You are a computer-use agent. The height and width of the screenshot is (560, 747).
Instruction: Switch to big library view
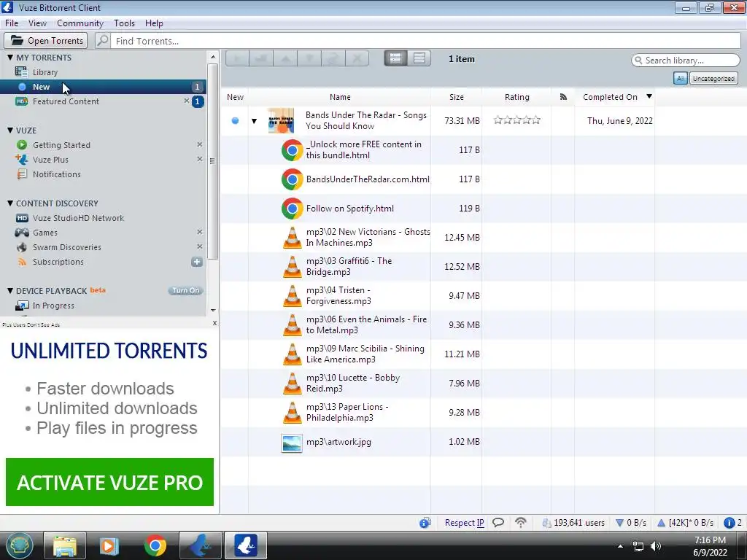395,58
